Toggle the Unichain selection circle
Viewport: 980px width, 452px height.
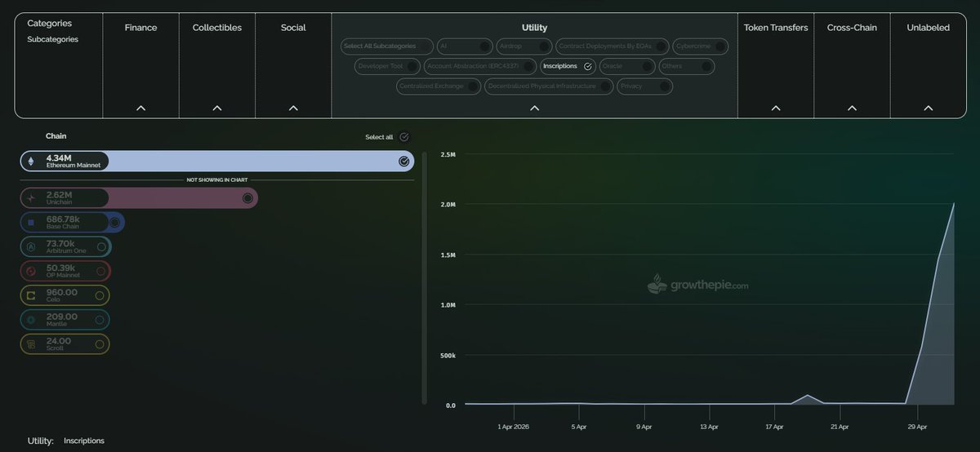tap(247, 198)
